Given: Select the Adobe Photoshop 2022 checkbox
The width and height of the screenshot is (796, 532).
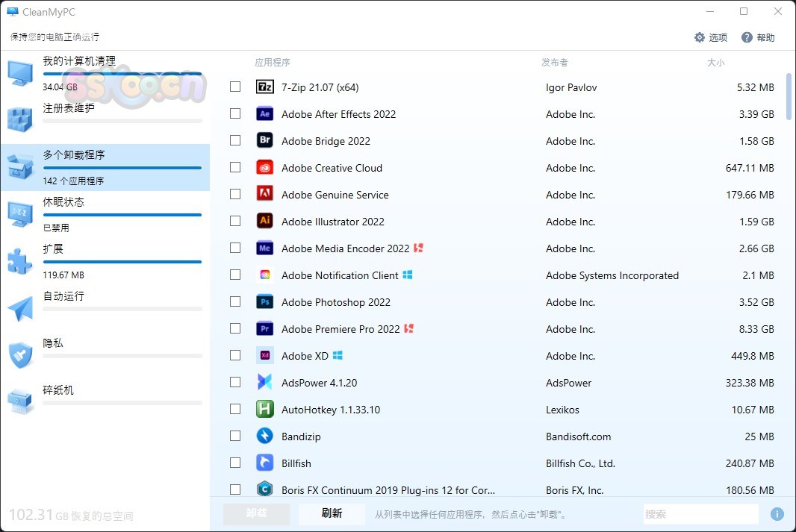Looking at the screenshot, I should [x=235, y=301].
